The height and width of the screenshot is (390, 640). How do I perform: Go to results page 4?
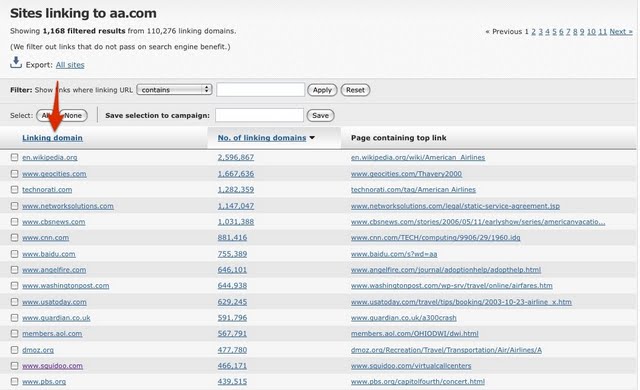[547, 32]
